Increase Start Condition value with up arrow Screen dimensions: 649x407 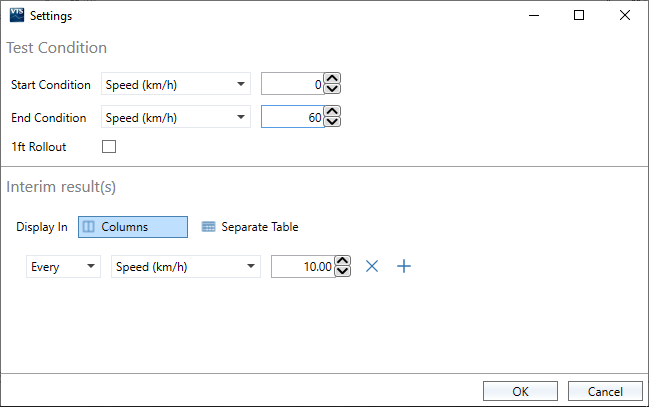(x=333, y=80)
